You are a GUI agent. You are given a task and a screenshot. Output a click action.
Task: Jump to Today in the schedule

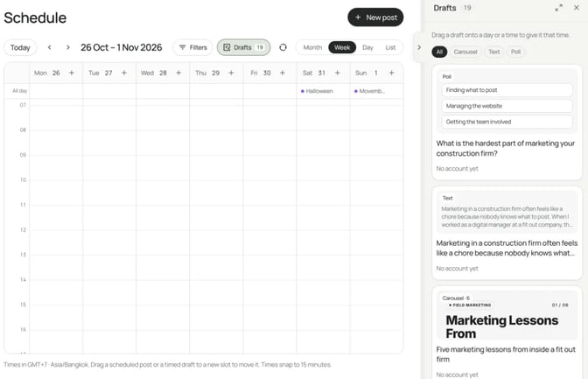coord(20,47)
